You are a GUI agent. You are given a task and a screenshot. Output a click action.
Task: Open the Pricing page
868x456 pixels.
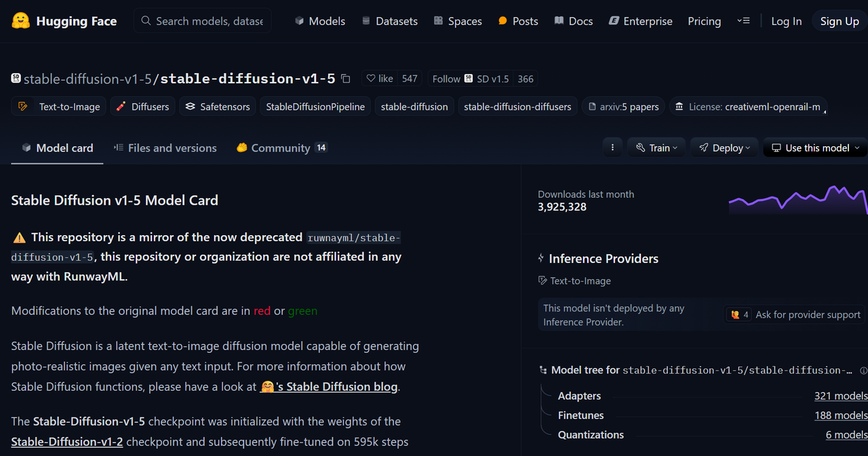pyautogui.click(x=704, y=21)
